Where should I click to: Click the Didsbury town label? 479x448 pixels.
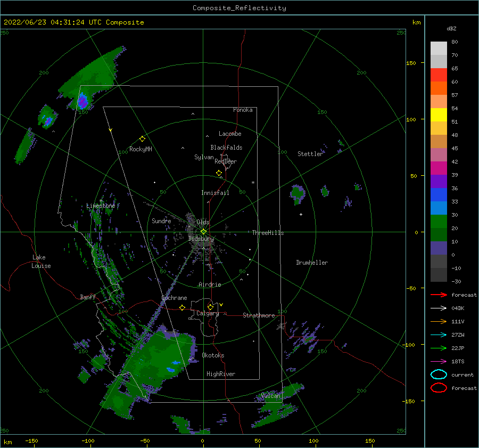pyautogui.click(x=201, y=239)
